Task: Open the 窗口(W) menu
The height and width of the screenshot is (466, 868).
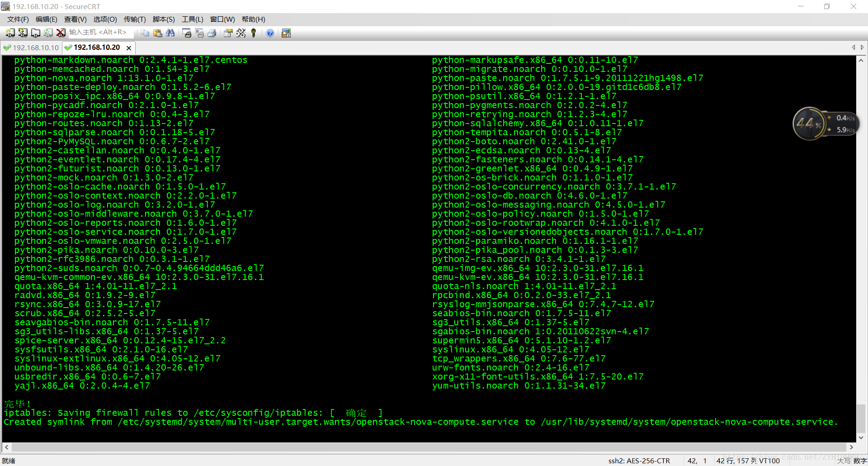Action: coord(222,19)
